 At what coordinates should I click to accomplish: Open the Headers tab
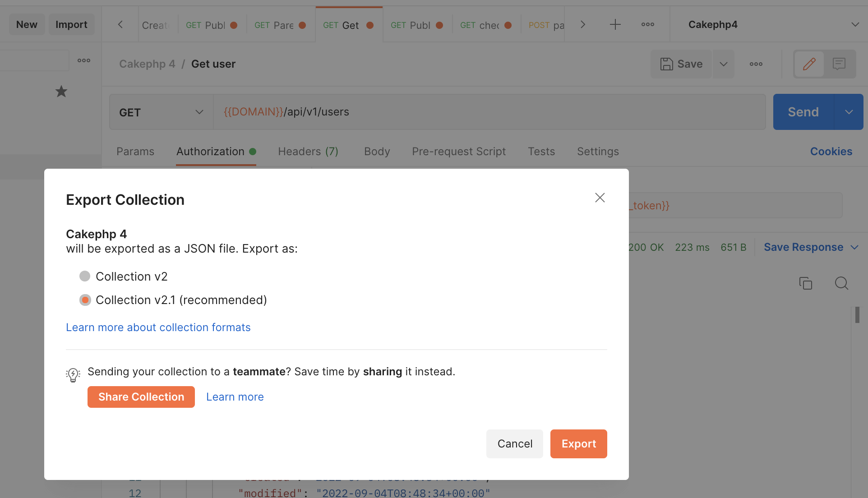coord(308,152)
